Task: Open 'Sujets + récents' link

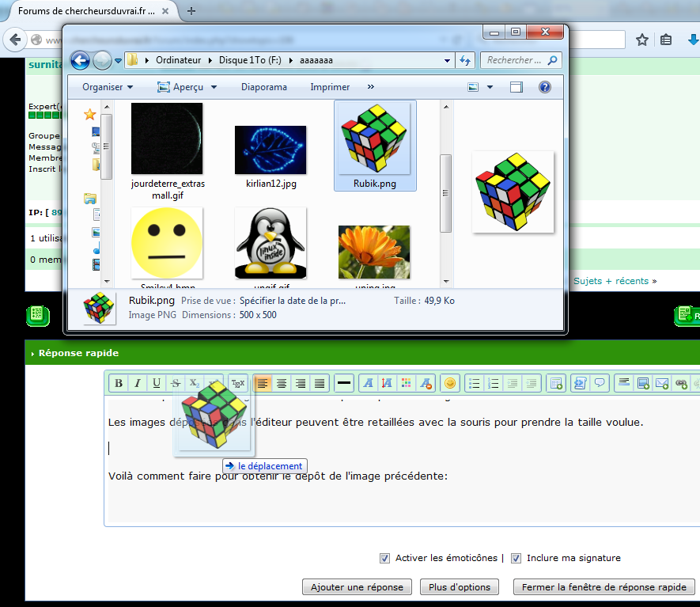Action: click(x=611, y=281)
